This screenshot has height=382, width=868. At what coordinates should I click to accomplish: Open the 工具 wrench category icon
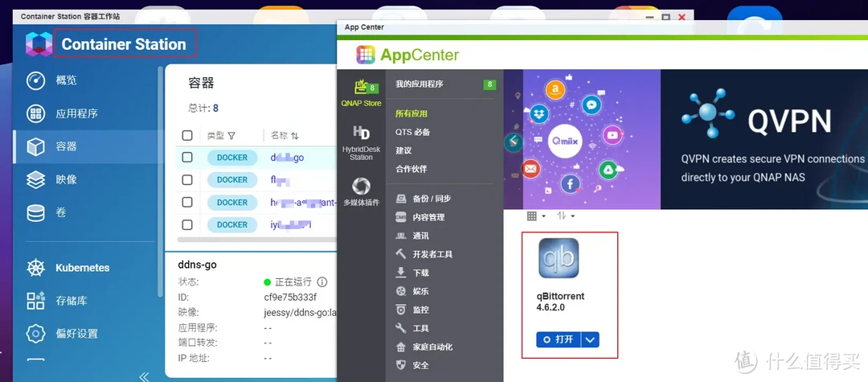(401, 328)
